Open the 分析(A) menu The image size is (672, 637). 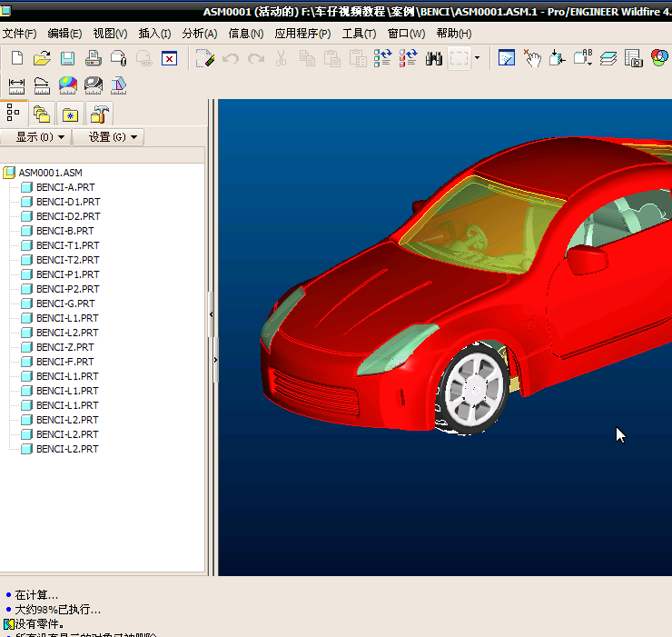coord(200,34)
